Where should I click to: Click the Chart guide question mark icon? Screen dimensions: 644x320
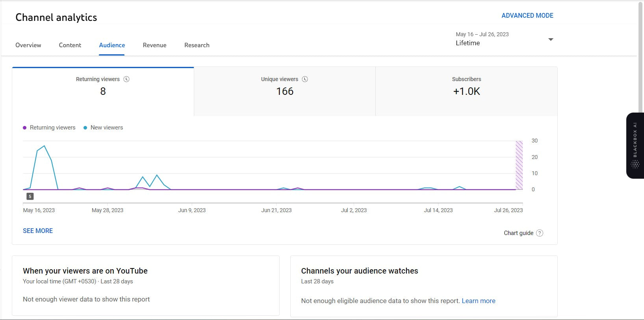tap(540, 233)
